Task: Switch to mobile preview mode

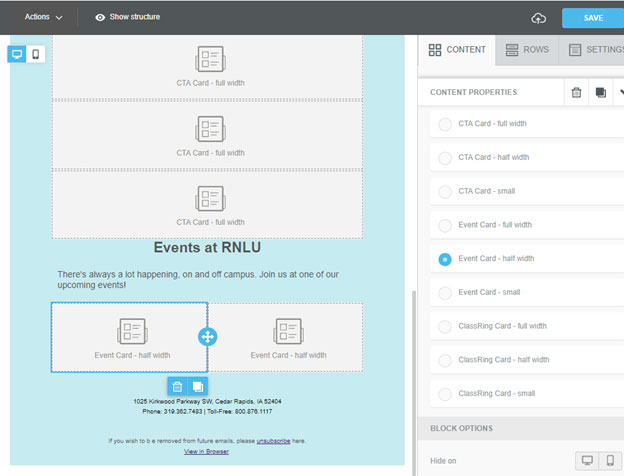Action: pos(36,54)
